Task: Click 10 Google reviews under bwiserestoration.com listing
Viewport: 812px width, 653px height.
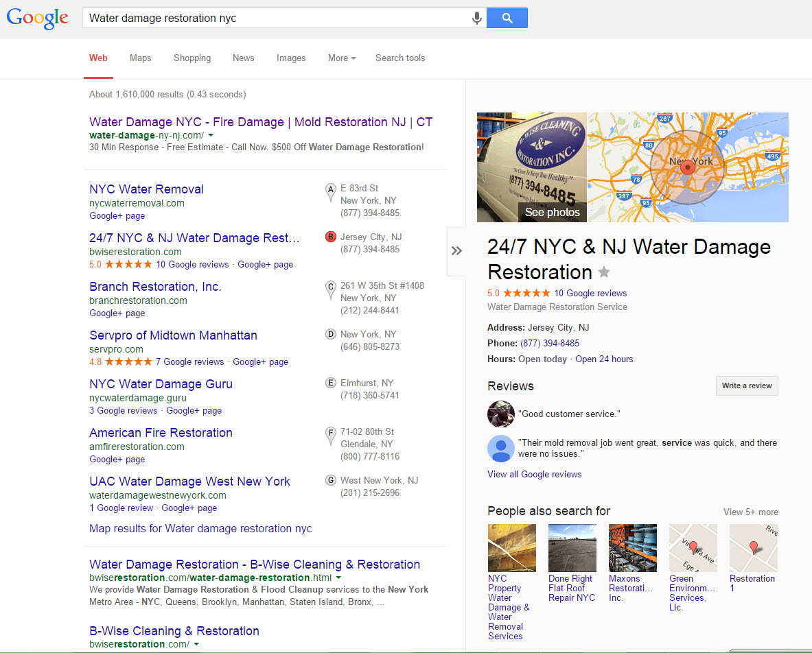Action: [x=193, y=264]
